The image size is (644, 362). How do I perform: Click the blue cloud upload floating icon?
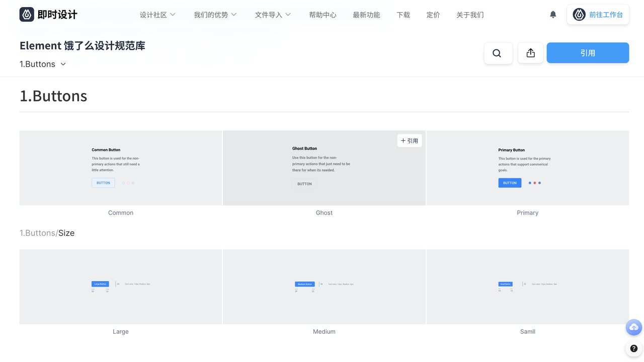click(x=633, y=327)
